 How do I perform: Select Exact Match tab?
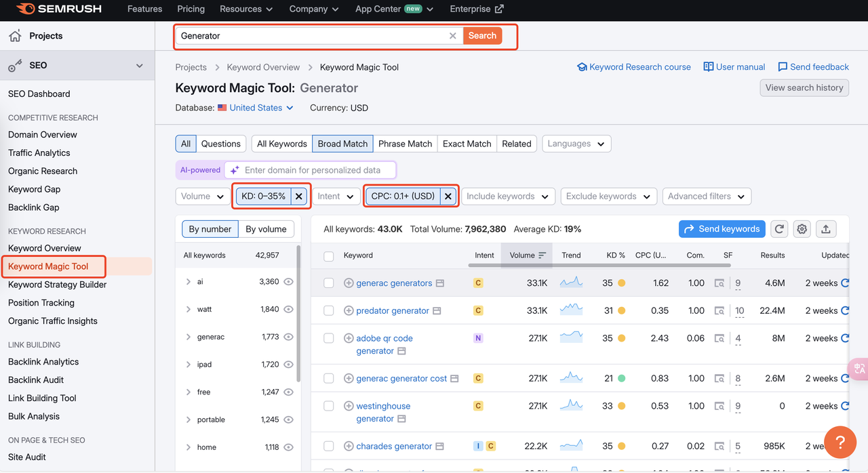point(467,144)
